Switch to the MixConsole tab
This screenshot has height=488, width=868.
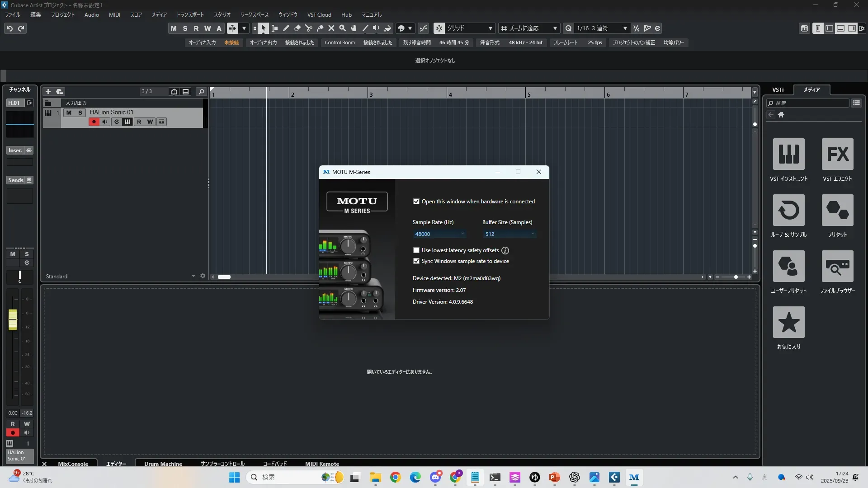(x=73, y=464)
